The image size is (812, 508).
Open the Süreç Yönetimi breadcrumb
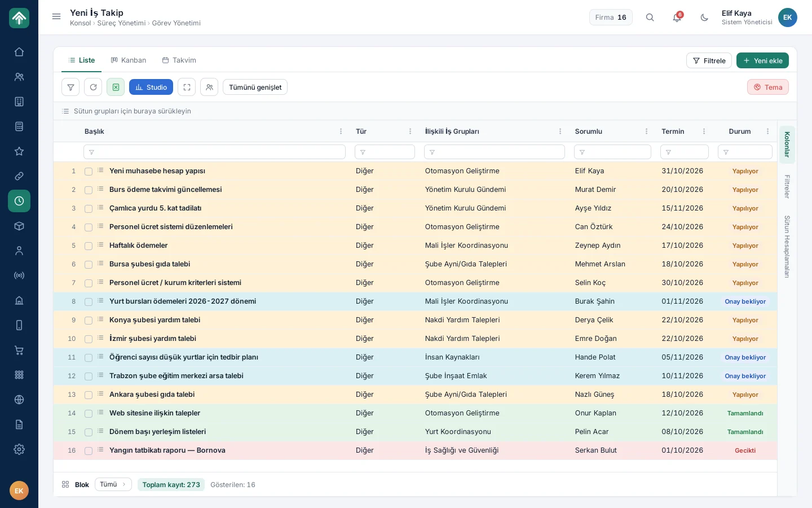tap(121, 23)
